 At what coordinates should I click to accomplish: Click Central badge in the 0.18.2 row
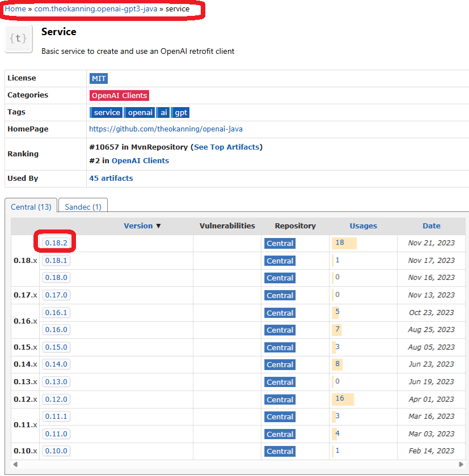tap(280, 244)
